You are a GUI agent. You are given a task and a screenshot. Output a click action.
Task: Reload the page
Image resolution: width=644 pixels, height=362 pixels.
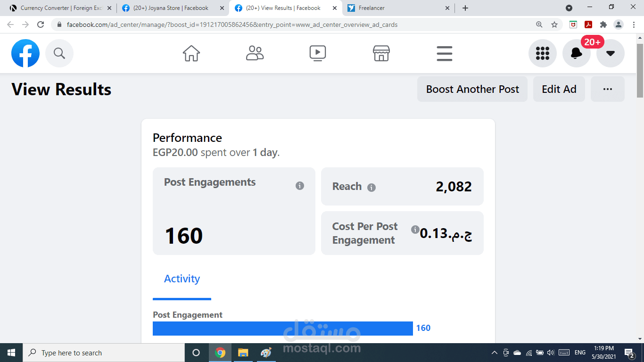41,25
